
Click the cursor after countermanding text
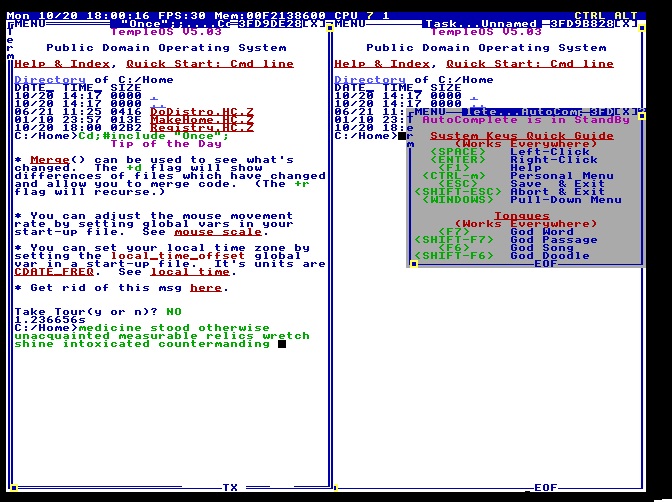(282, 344)
